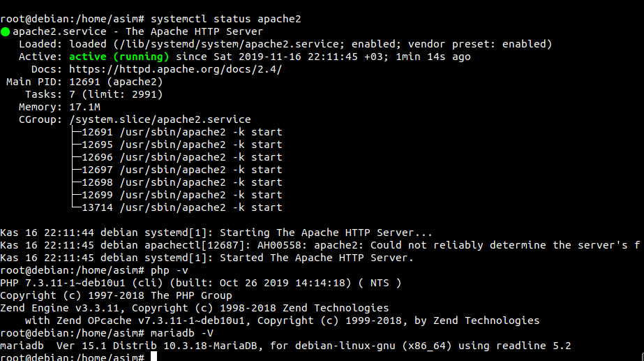Click the terminal cursor block at prompt

click(153, 356)
